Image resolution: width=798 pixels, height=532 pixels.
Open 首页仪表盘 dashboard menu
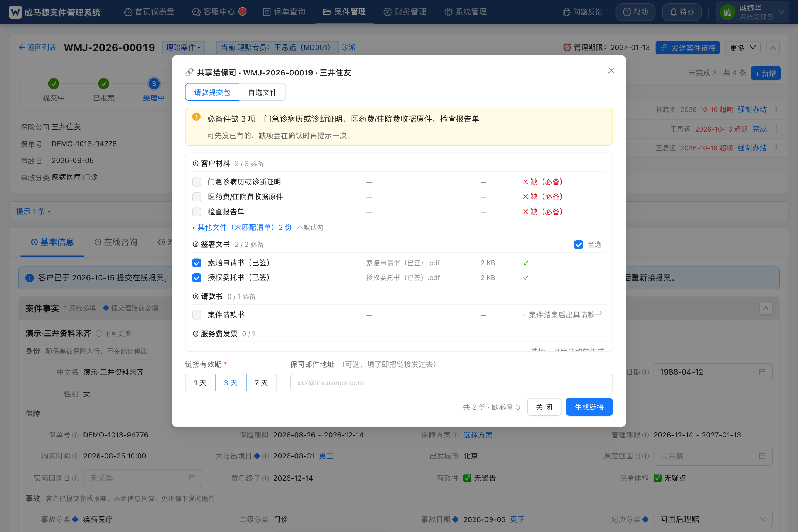(149, 12)
